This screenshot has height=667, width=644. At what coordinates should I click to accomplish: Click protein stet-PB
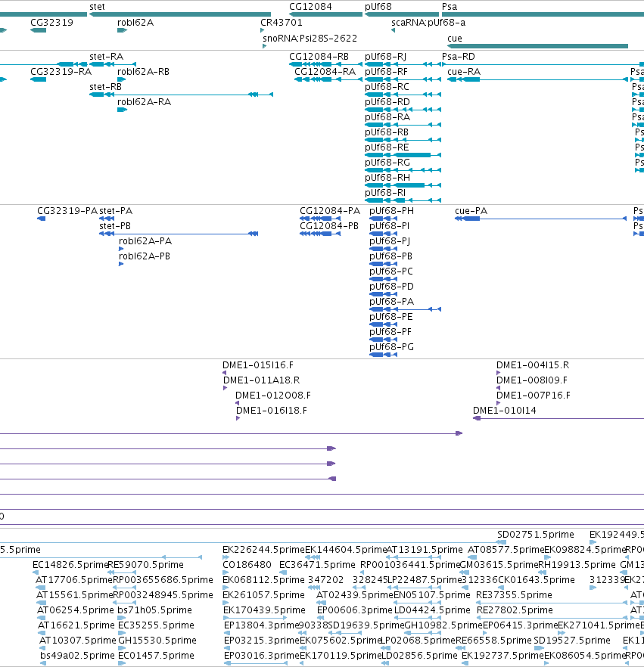(x=115, y=226)
